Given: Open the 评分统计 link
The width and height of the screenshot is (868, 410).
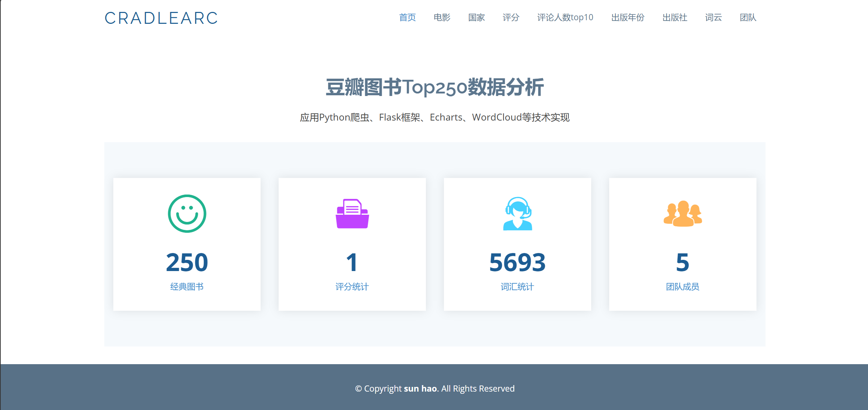Looking at the screenshot, I should 352,287.
